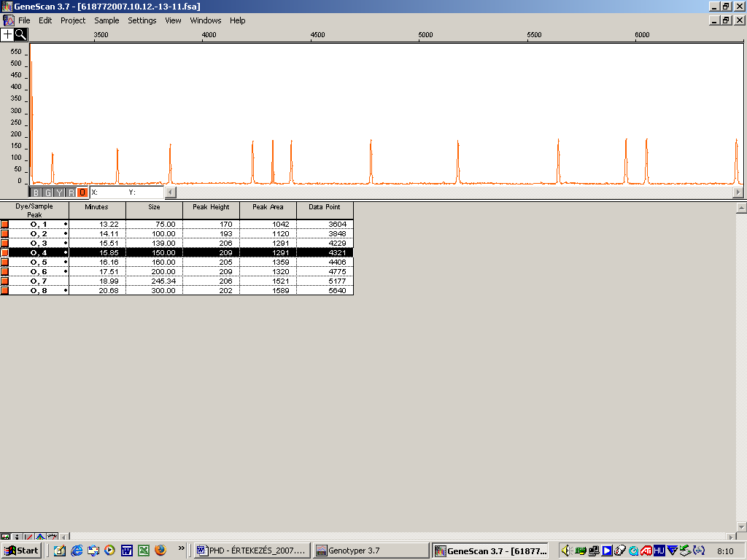
Task: Open the View menu
Action: (x=173, y=20)
